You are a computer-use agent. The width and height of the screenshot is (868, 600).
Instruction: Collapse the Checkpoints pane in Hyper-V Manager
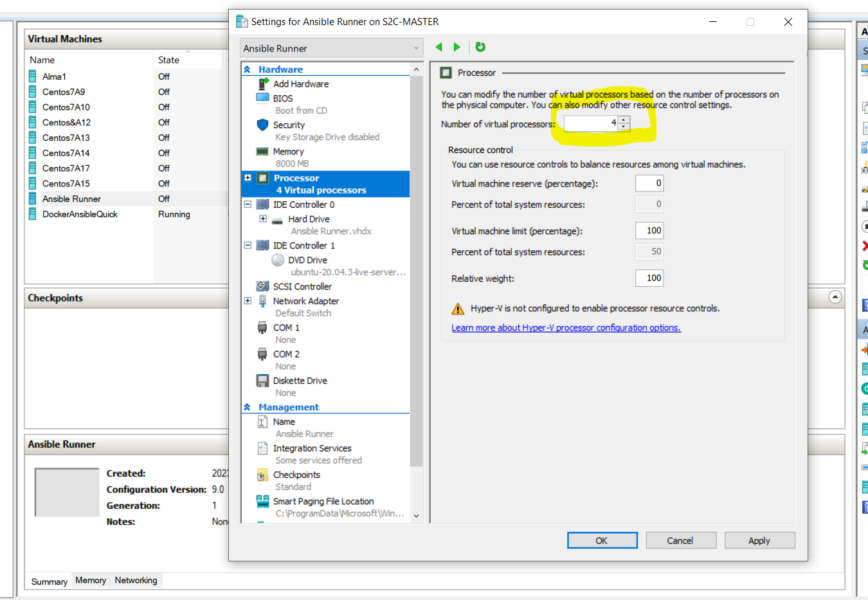click(x=835, y=297)
